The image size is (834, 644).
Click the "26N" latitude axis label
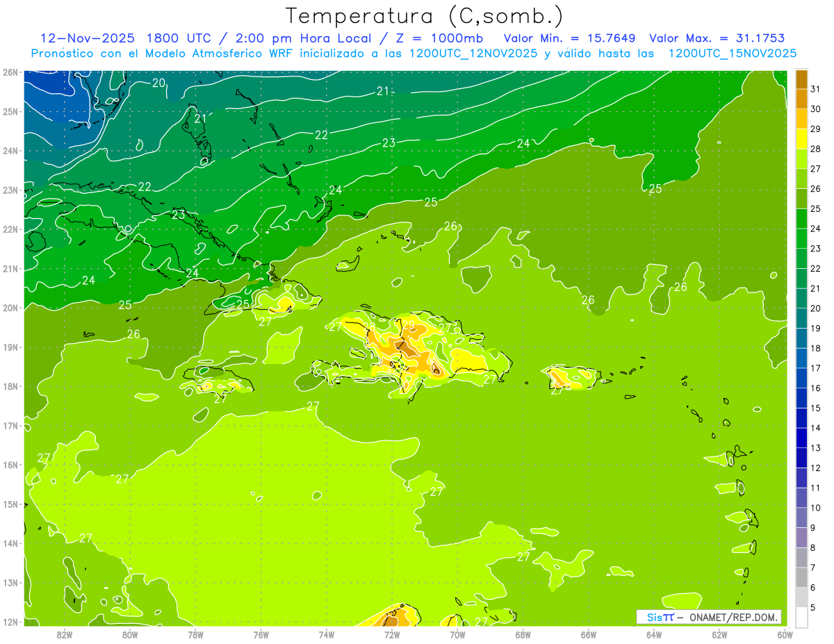click(10, 72)
